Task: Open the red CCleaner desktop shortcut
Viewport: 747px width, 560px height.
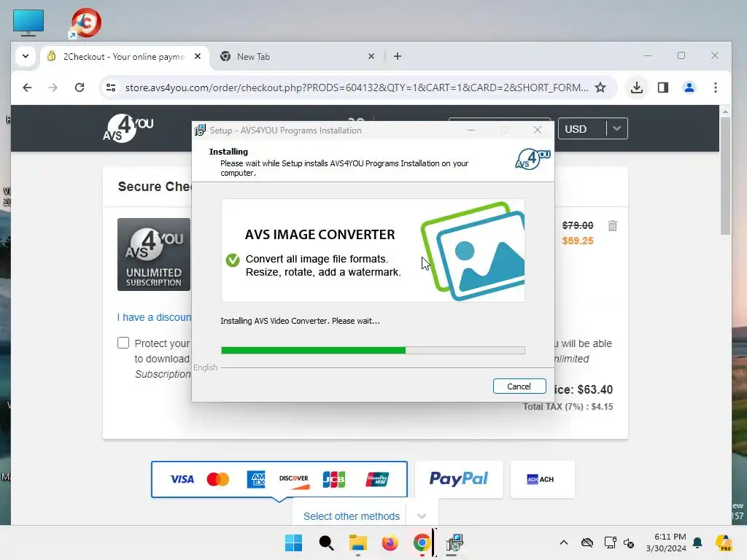Action: (86, 23)
